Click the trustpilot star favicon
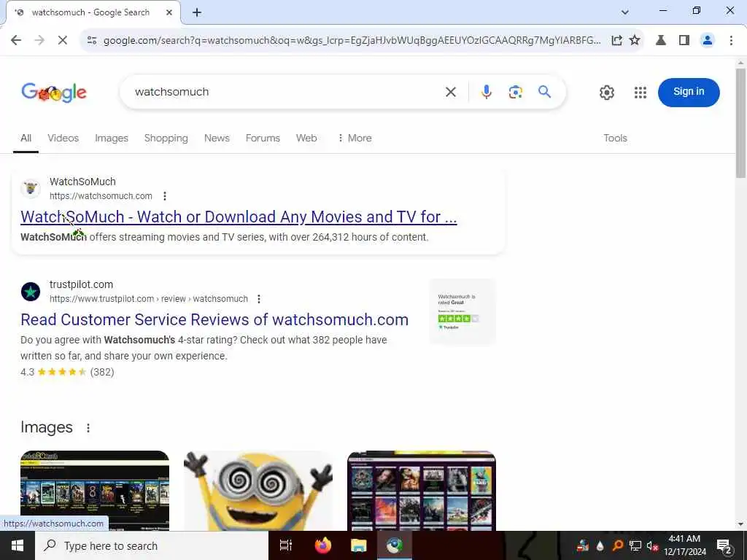This screenshot has height=560, width=747. click(31, 292)
